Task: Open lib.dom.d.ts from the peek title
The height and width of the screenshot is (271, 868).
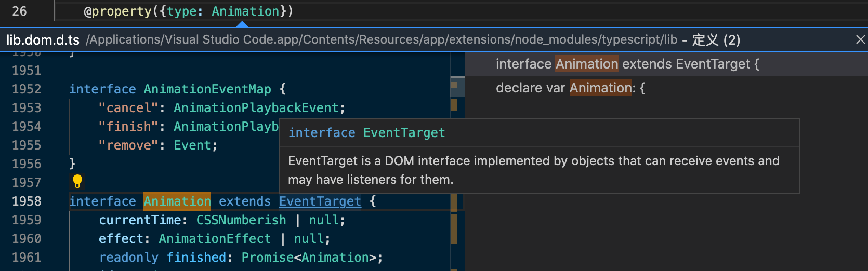Action: (43, 40)
